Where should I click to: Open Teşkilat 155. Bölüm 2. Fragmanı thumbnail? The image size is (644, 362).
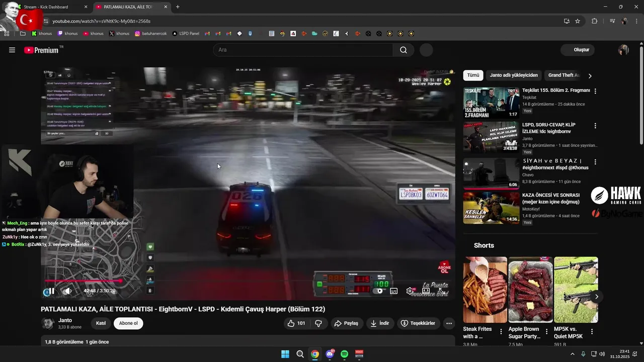point(491,103)
